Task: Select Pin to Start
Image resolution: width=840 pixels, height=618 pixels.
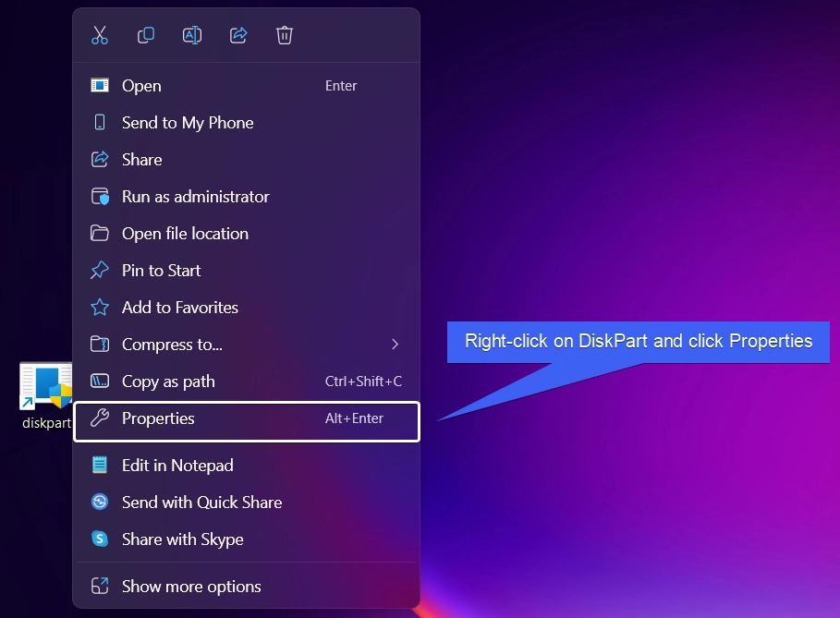Action: click(x=247, y=271)
